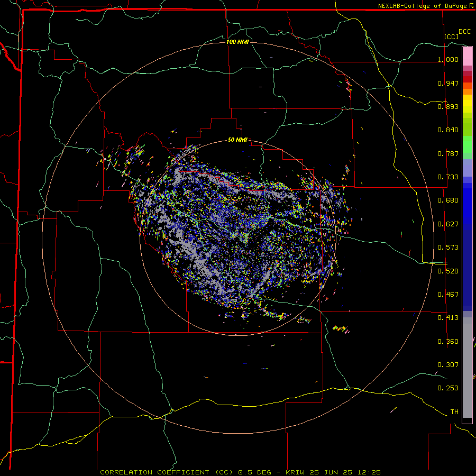Screen dimensions: 476x476
Task: Click the 0.5 DEG elevation text
Action: (254, 472)
